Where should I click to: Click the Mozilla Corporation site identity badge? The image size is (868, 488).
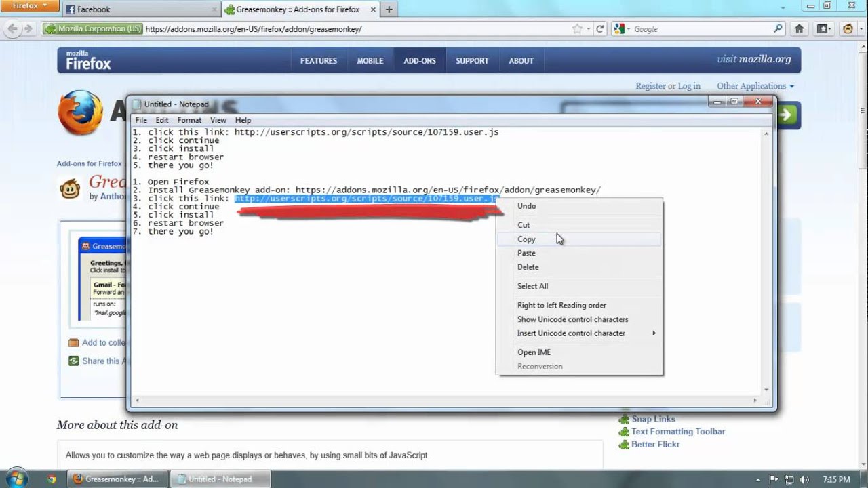93,29
